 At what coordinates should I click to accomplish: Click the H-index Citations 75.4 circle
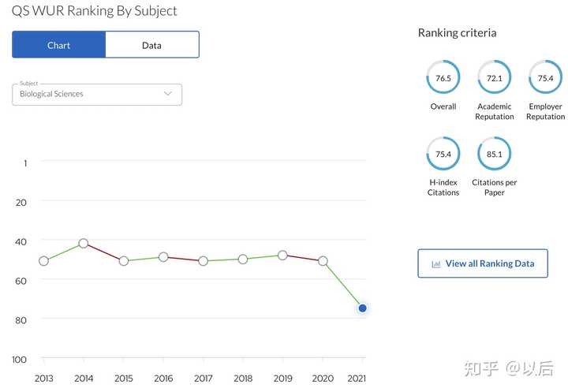(443, 153)
